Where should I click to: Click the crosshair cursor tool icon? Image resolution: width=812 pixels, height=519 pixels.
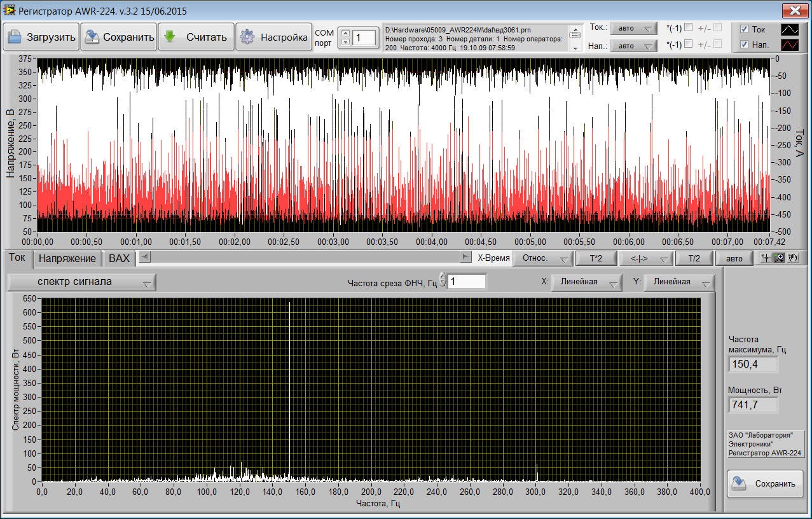point(767,258)
